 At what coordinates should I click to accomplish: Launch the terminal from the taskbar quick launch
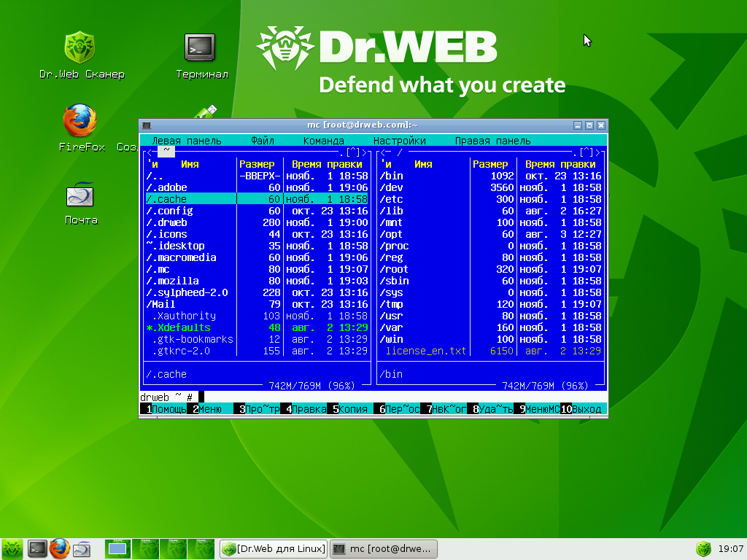pos(37,549)
